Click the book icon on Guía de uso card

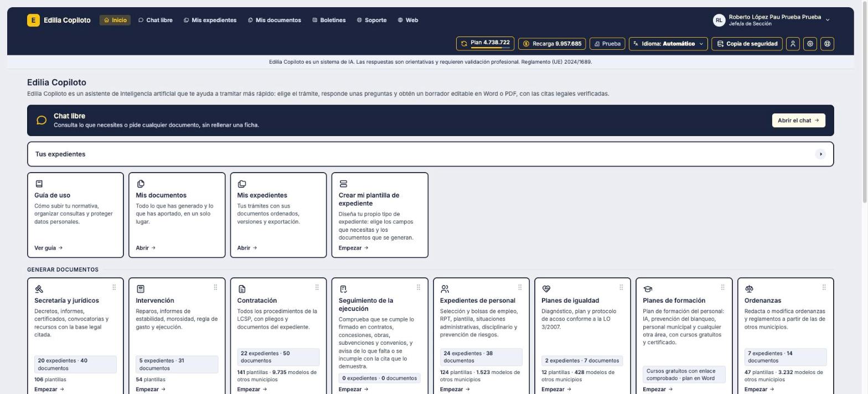39,184
